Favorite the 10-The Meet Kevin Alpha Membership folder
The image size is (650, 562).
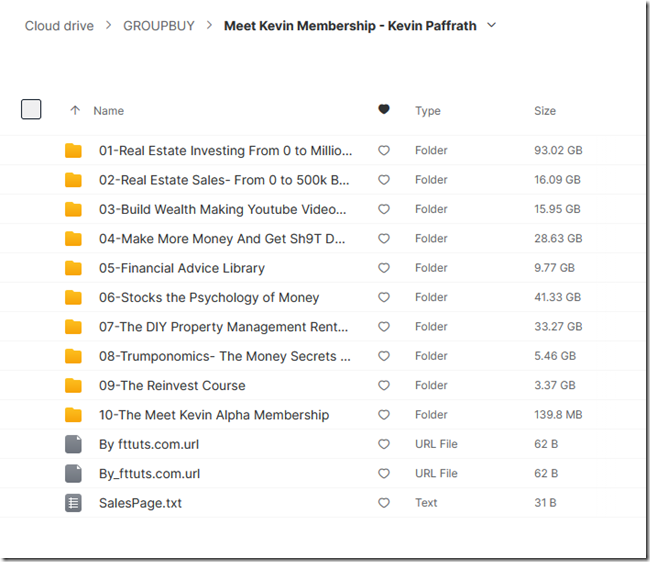(384, 415)
